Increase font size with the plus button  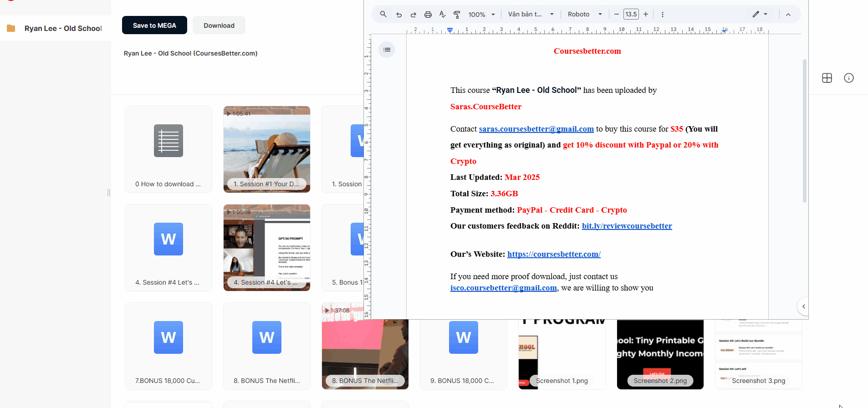tap(646, 15)
